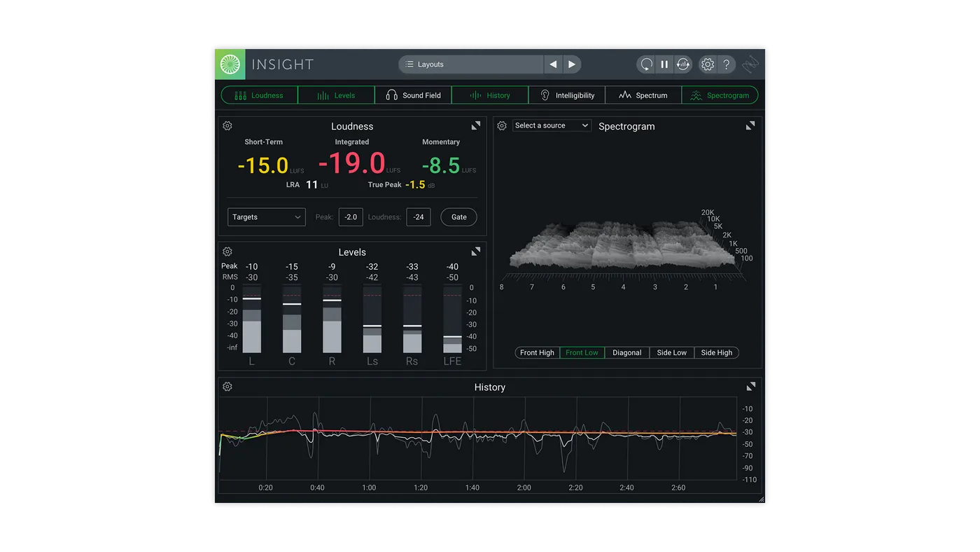Click the Rs channel level meter
Image resolution: width=980 pixels, height=552 pixels.
tap(412, 319)
